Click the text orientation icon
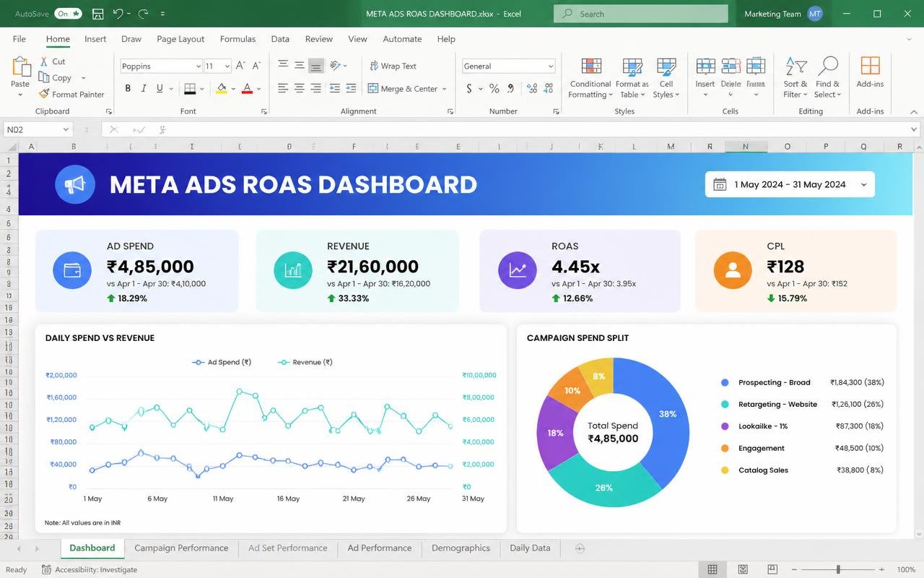 335,65
